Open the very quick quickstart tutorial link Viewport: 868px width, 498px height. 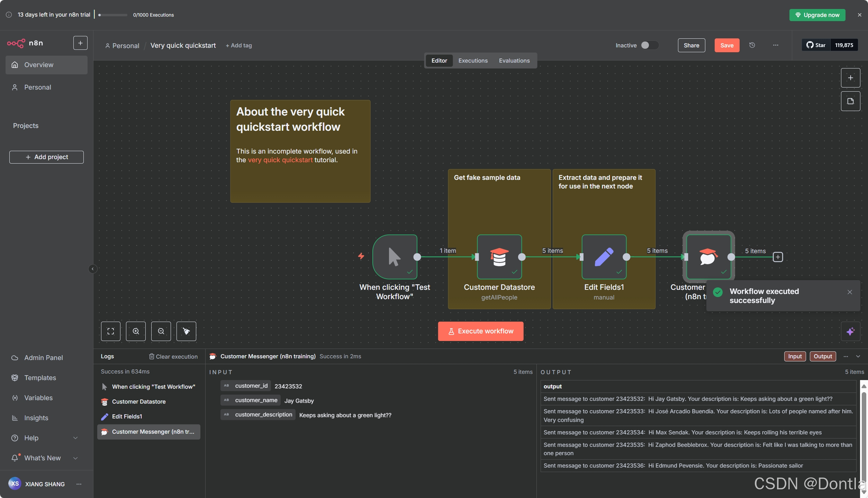(280, 160)
